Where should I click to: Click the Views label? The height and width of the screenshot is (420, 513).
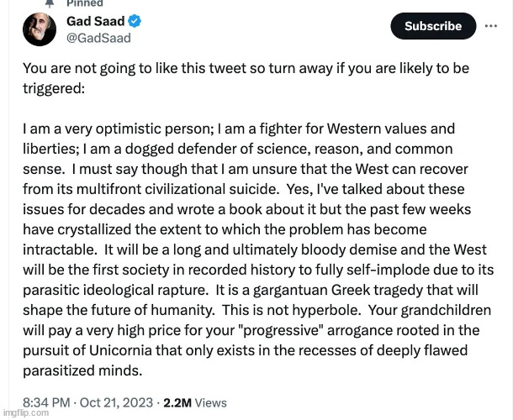[x=211, y=402]
